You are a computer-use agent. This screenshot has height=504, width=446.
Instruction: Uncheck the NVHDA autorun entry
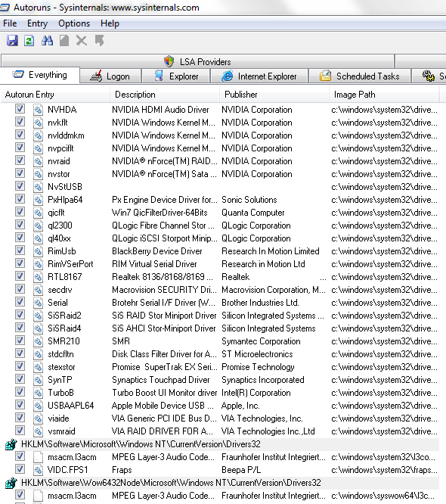pyautogui.click(x=20, y=109)
